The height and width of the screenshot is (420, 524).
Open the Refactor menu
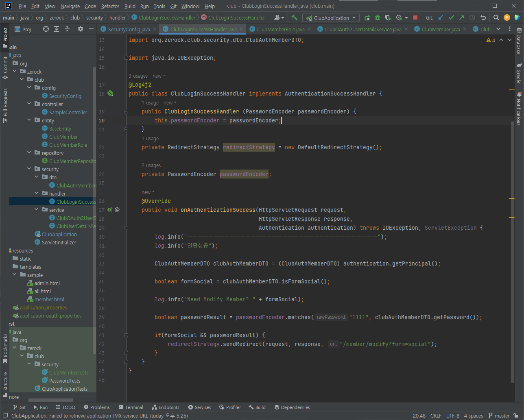(110, 6)
